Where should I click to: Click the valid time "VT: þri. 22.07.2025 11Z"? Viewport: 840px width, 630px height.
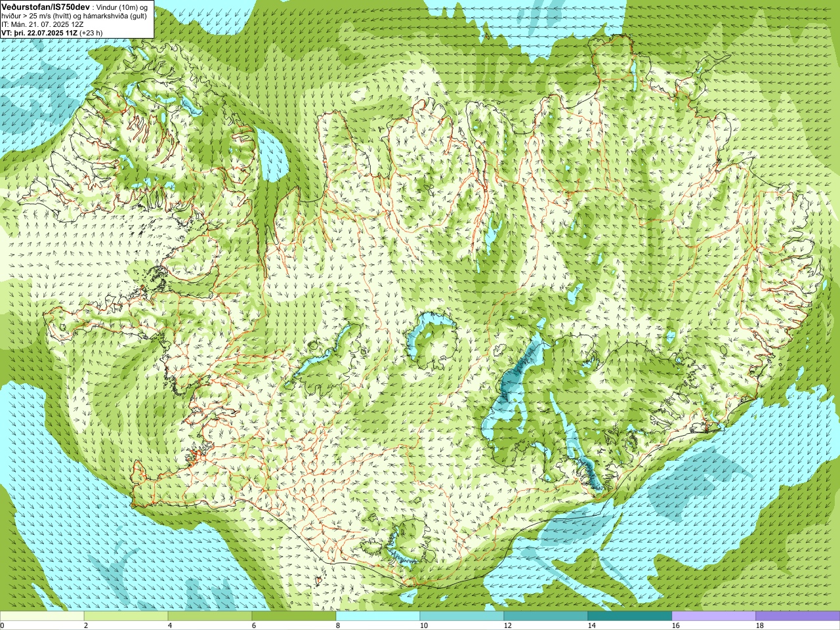(40, 32)
